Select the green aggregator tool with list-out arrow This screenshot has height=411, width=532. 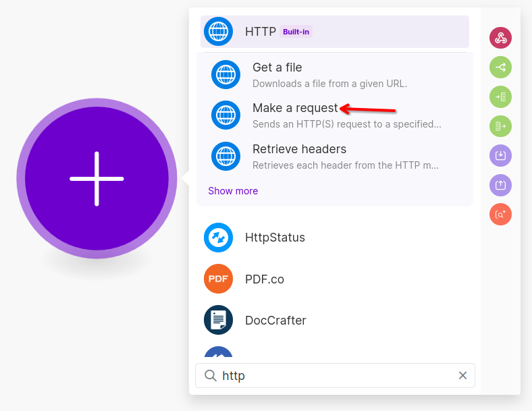click(x=500, y=126)
